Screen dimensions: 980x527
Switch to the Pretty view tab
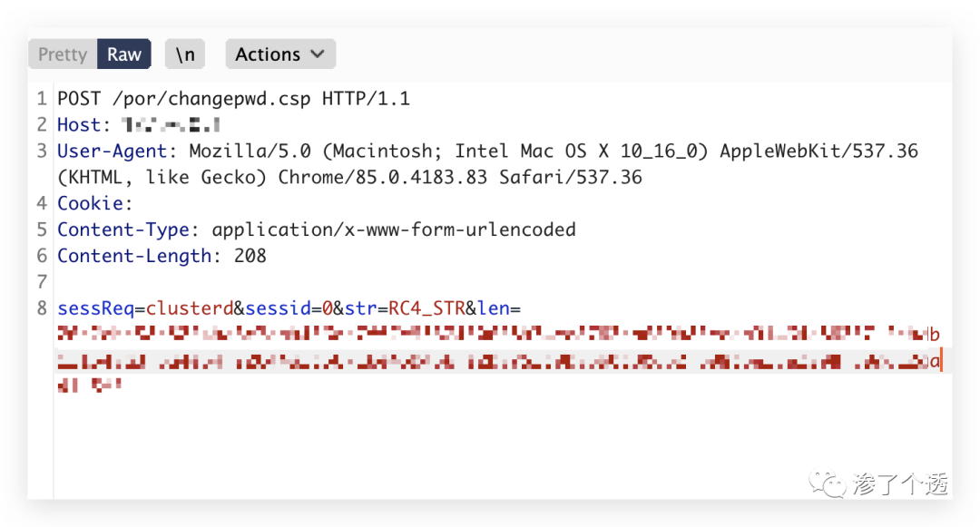click(63, 54)
